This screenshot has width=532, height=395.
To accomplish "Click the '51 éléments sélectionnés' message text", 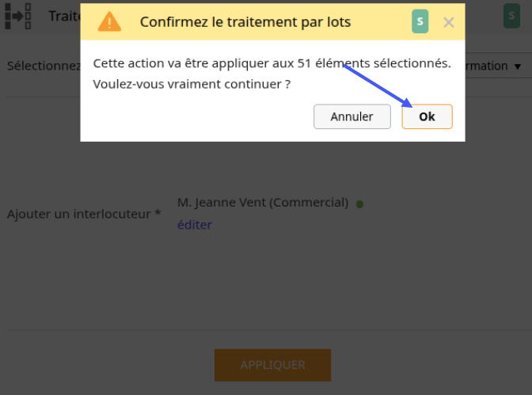I will 374,63.
